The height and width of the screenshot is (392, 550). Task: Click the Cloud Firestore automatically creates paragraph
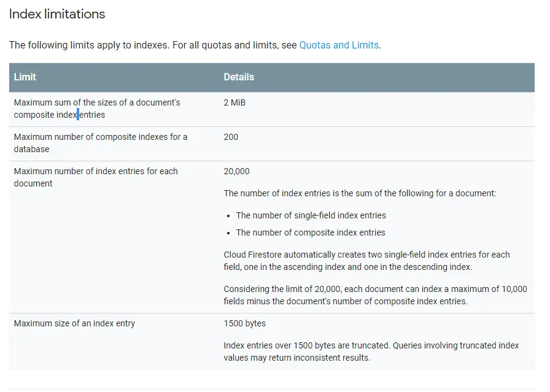pos(366,261)
